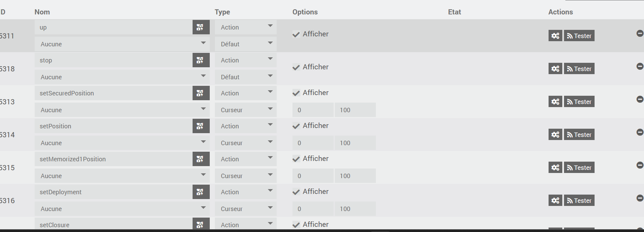Open advanced configuration gears for setSecuredPosition
The image size is (644, 232).
[555, 102]
